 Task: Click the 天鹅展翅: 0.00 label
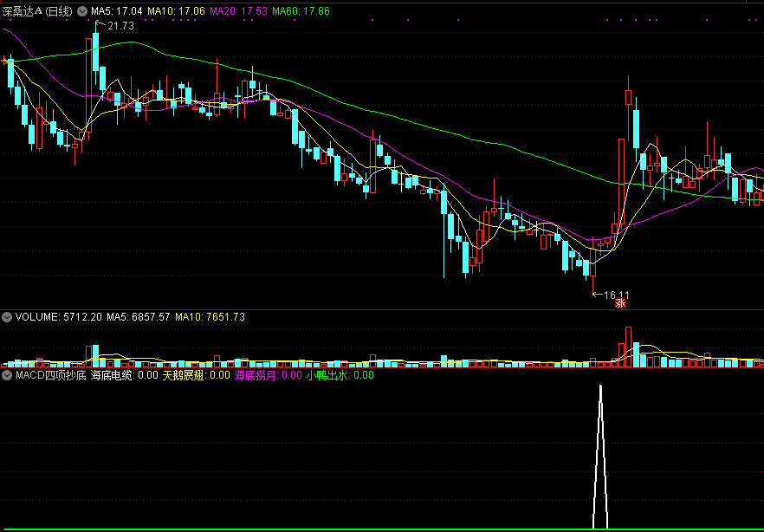click(x=196, y=376)
